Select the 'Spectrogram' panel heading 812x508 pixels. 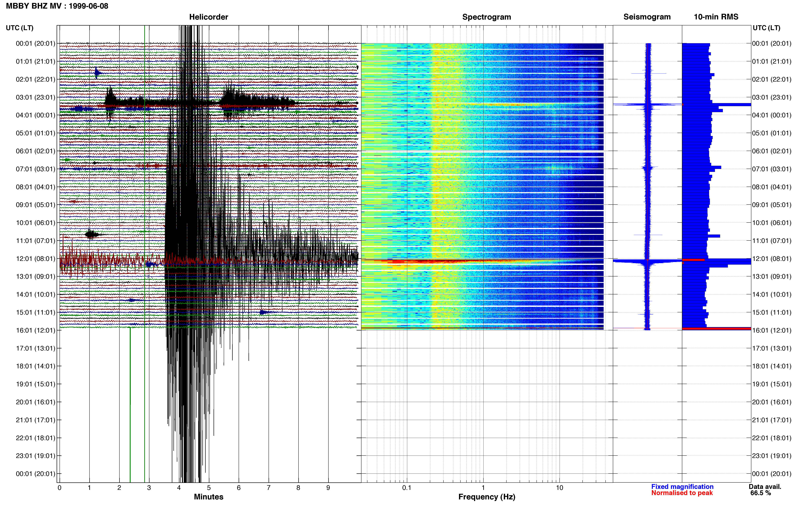pos(487,17)
